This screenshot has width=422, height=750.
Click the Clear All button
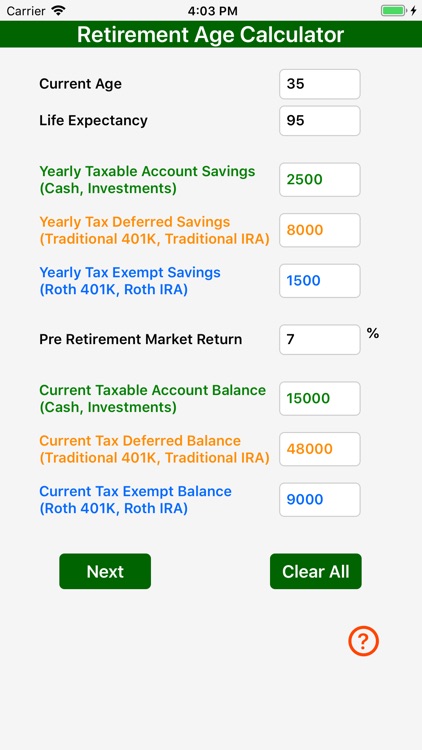click(x=316, y=571)
